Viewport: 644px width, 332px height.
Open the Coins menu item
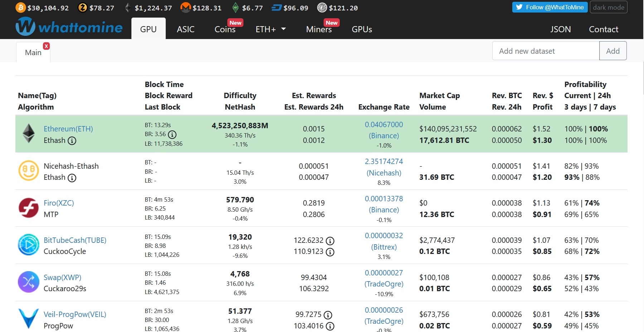click(x=225, y=29)
